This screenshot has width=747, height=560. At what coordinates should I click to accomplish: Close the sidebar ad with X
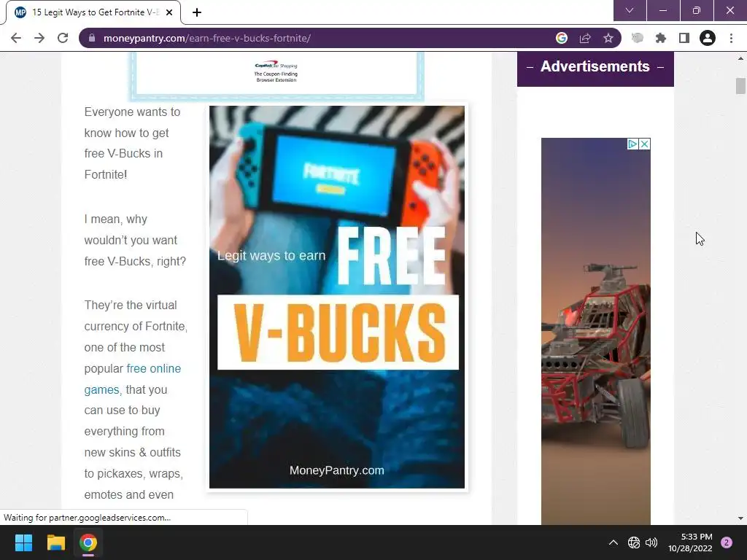[644, 144]
